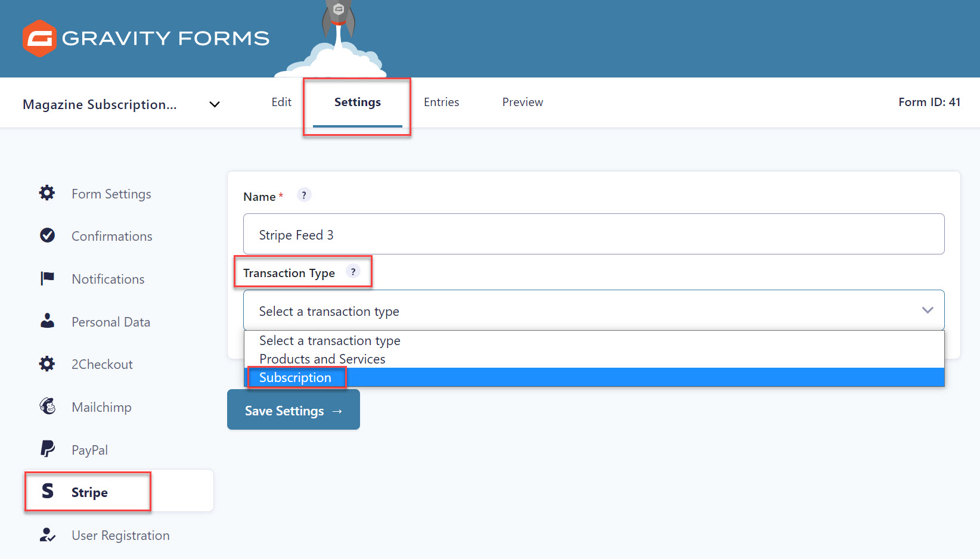Show help tooltip for Transaction Type

tap(353, 272)
